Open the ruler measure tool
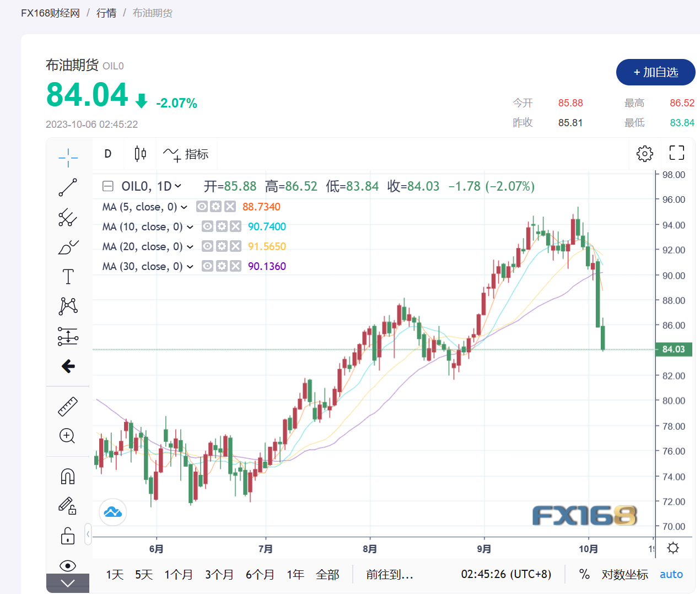This screenshot has width=700, height=594. (68, 407)
